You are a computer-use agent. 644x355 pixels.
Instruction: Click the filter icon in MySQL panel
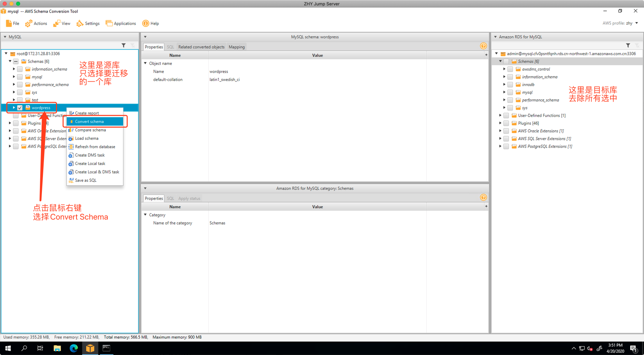coord(123,45)
